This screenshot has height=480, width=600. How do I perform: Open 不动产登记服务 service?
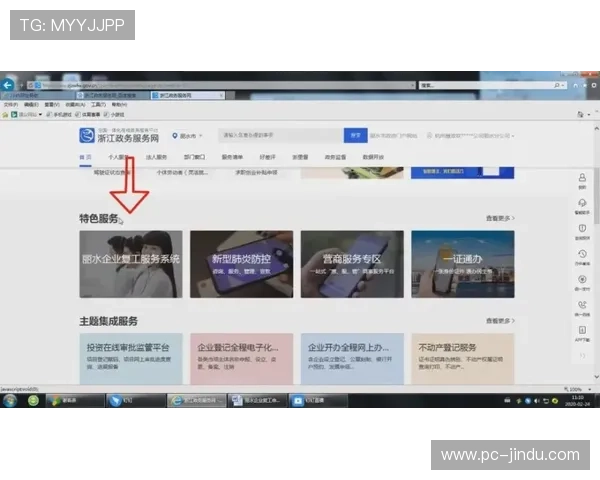point(463,359)
